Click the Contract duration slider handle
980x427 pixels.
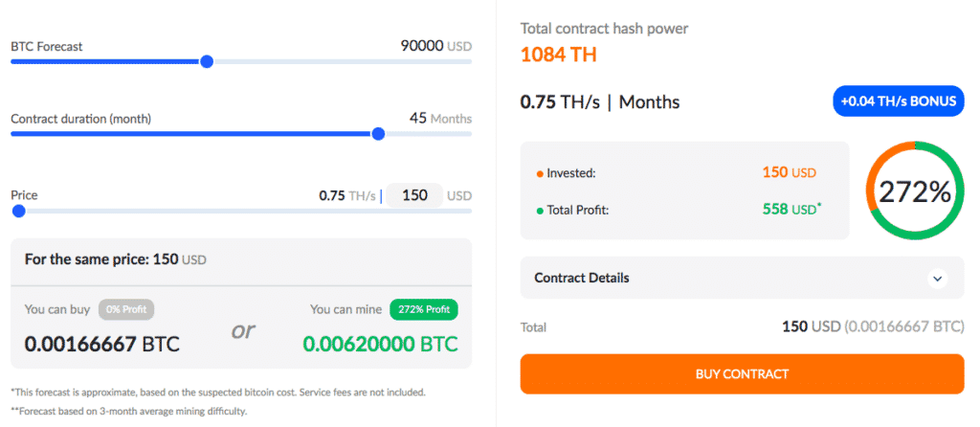(378, 134)
